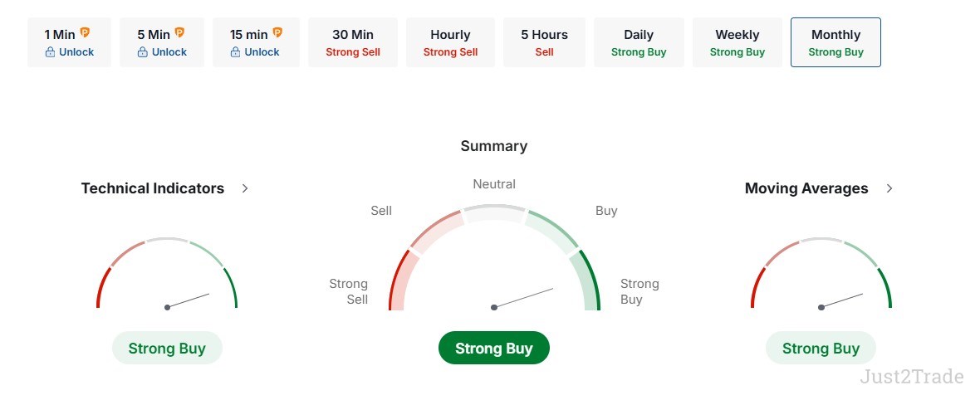Click the Summary gauge needle pivot
Viewport: 980px width, 400px height.
(x=494, y=307)
